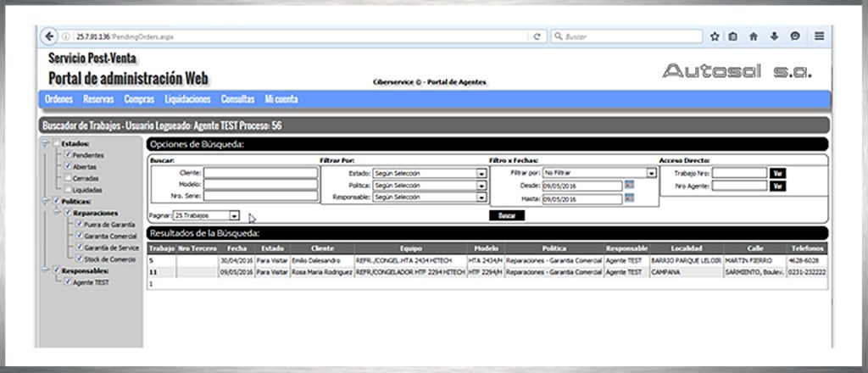Open the Liquidaciones menu

[x=187, y=99]
